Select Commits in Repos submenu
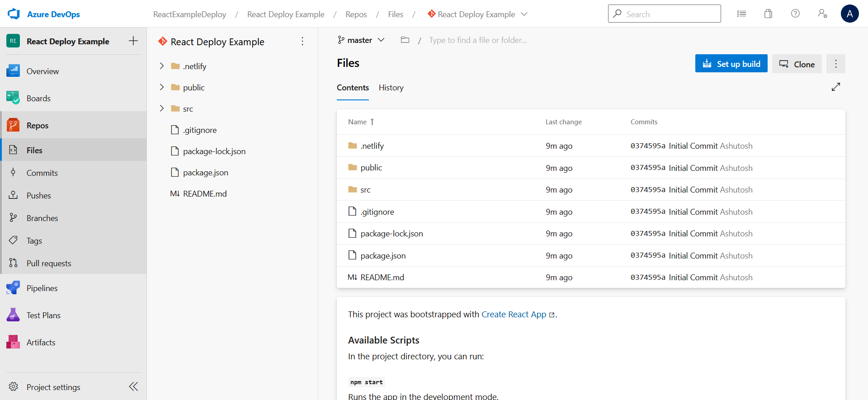The width and height of the screenshot is (868, 400). tap(74, 173)
